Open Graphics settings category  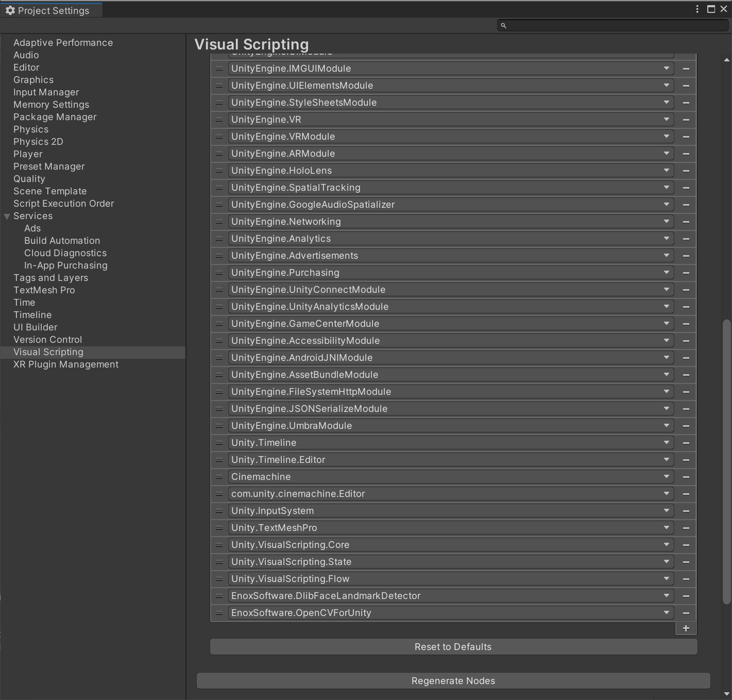coord(33,80)
